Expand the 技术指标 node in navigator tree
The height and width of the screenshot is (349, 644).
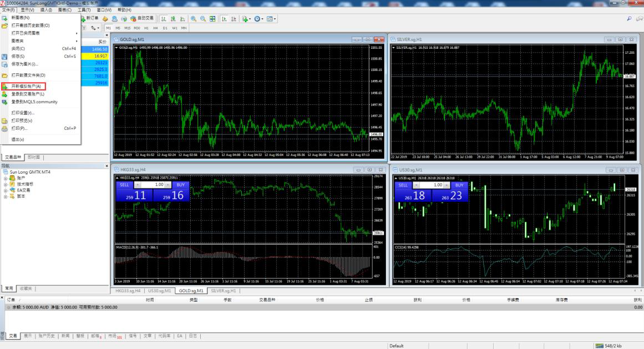pyautogui.click(x=6, y=184)
